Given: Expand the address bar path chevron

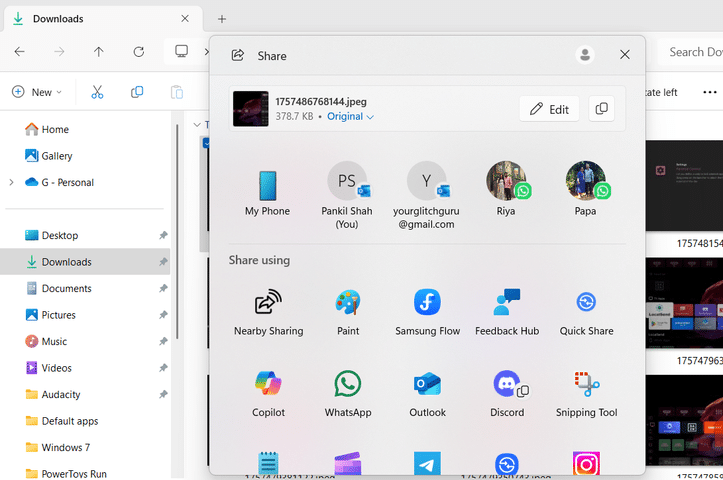Looking at the screenshot, I should [x=206, y=52].
